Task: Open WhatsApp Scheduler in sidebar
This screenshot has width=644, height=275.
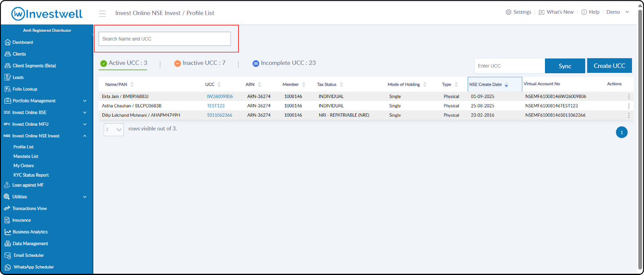Action: (29, 267)
